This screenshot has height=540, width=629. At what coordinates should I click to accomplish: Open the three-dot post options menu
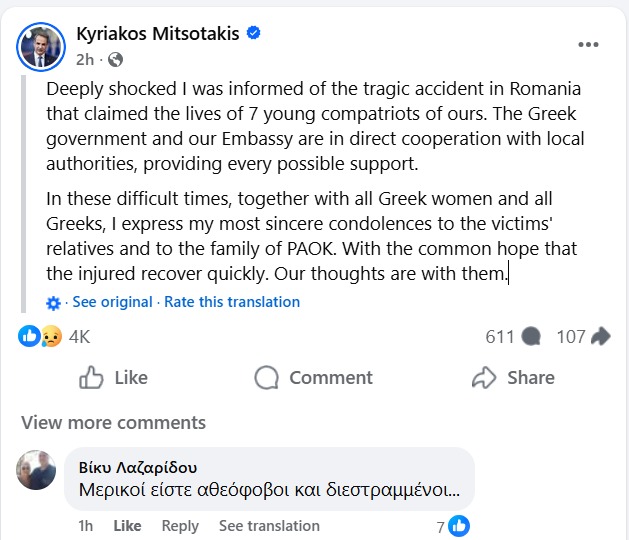click(x=589, y=45)
